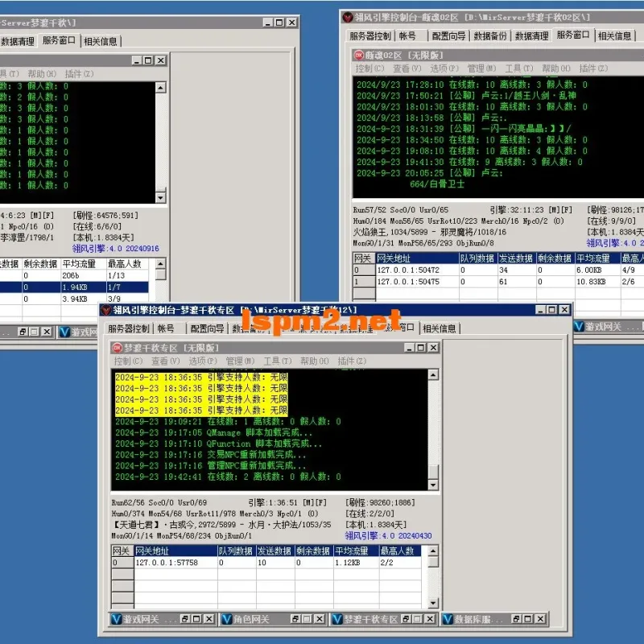This screenshot has height=644, width=644.
Task: Restore the 角色网关 minimized child window
Action: click(295, 619)
